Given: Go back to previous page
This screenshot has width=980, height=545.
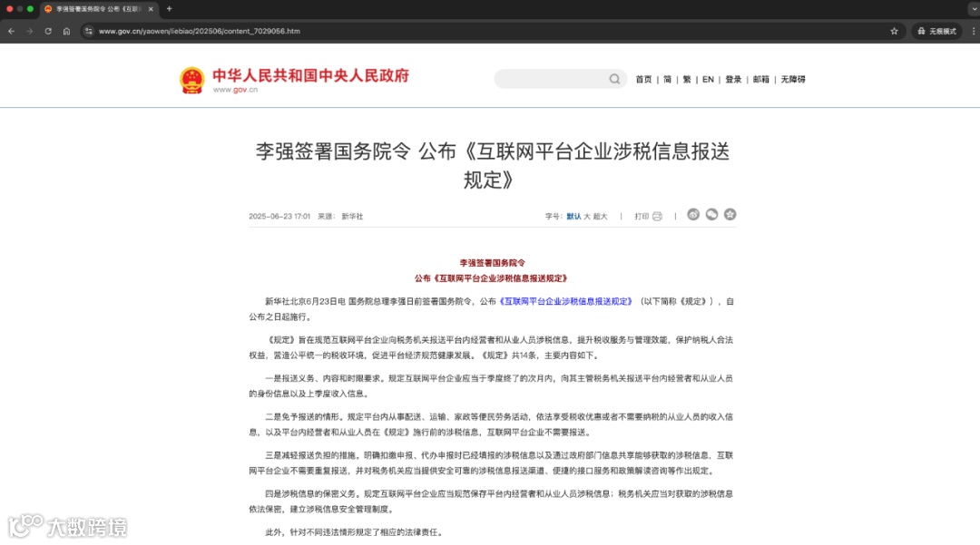Looking at the screenshot, I should coord(11,31).
